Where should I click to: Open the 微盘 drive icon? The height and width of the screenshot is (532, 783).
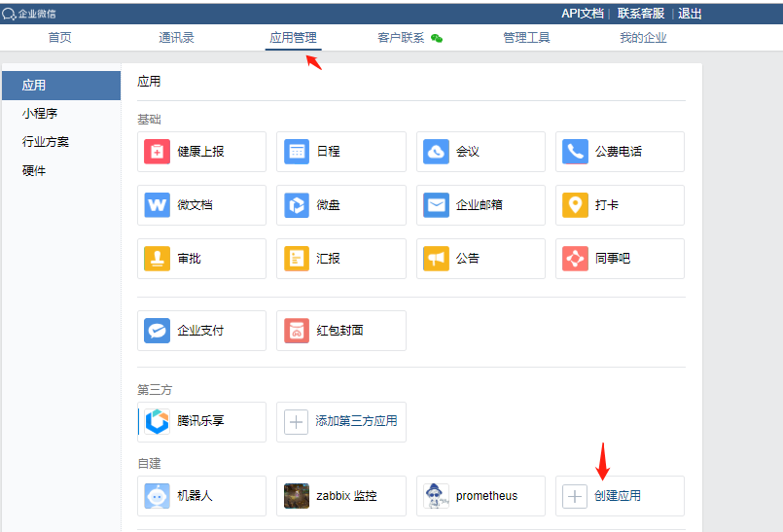click(x=297, y=205)
